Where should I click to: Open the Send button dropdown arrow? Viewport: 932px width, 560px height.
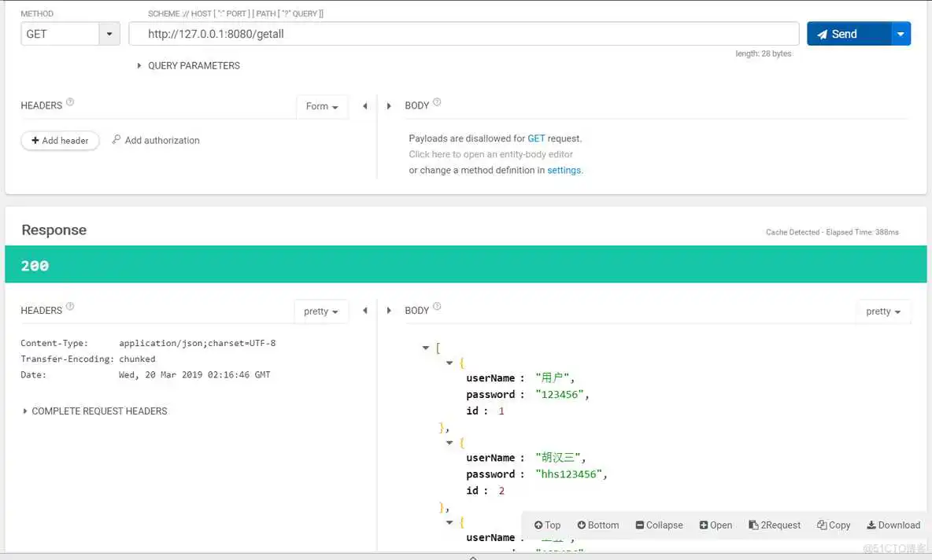(900, 33)
